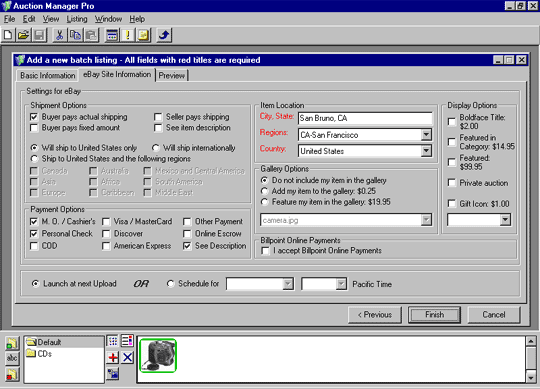Open the schedule time dropdown
Viewport: 540px width, 389px height.
[341, 284]
